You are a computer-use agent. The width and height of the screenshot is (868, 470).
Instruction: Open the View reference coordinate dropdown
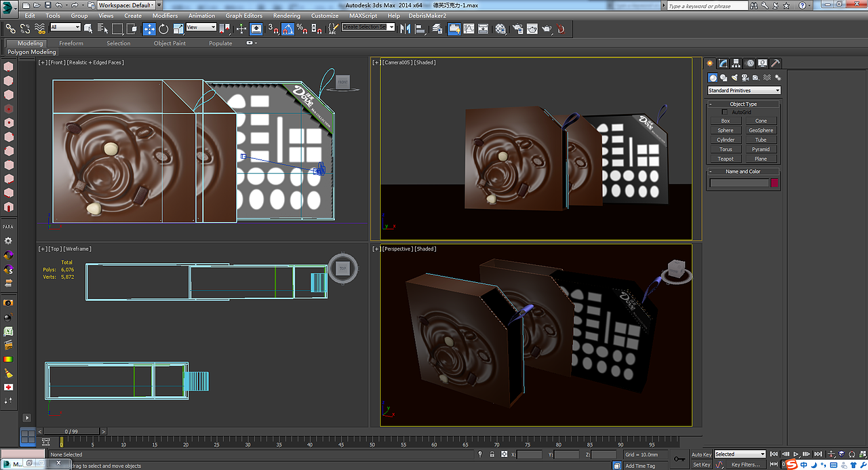tap(201, 27)
